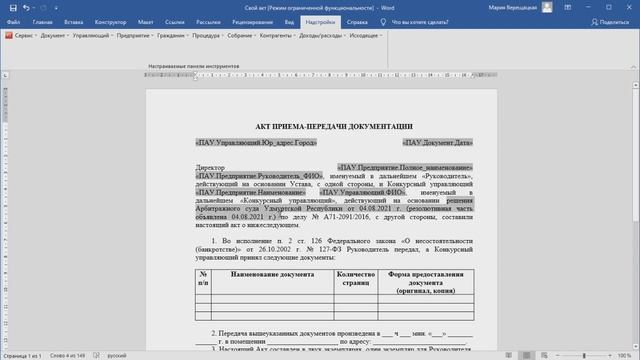Switch to the Макет tab
640x360 pixels.
pos(145,22)
